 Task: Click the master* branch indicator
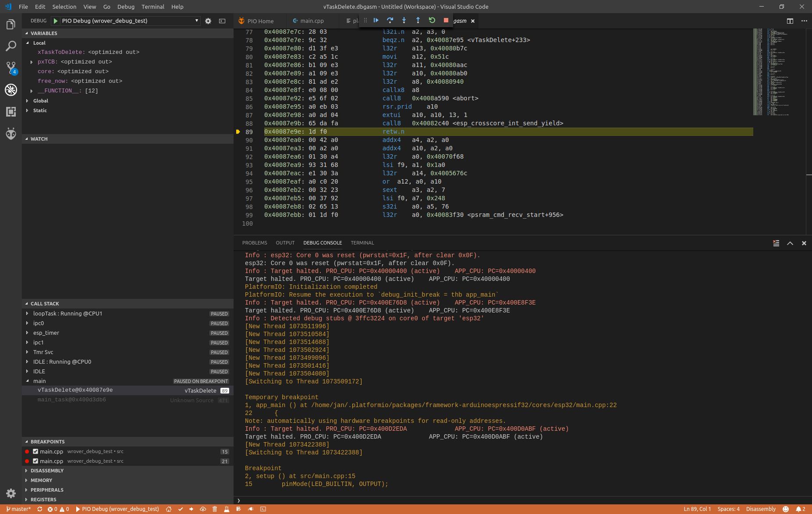[x=19, y=509]
